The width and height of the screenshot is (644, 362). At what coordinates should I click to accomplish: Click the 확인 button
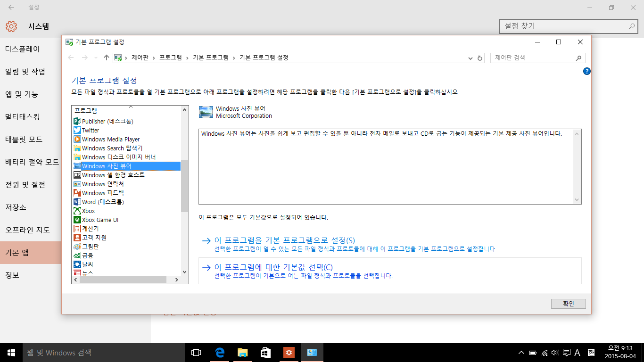568,304
